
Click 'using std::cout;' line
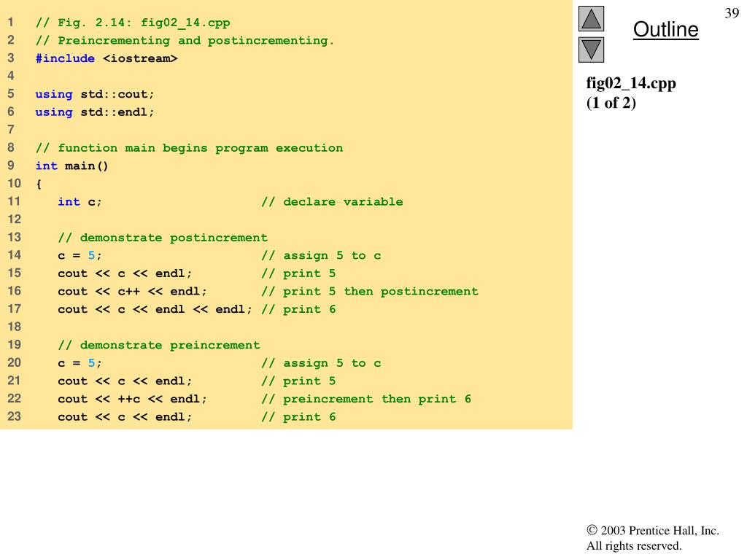(x=95, y=94)
